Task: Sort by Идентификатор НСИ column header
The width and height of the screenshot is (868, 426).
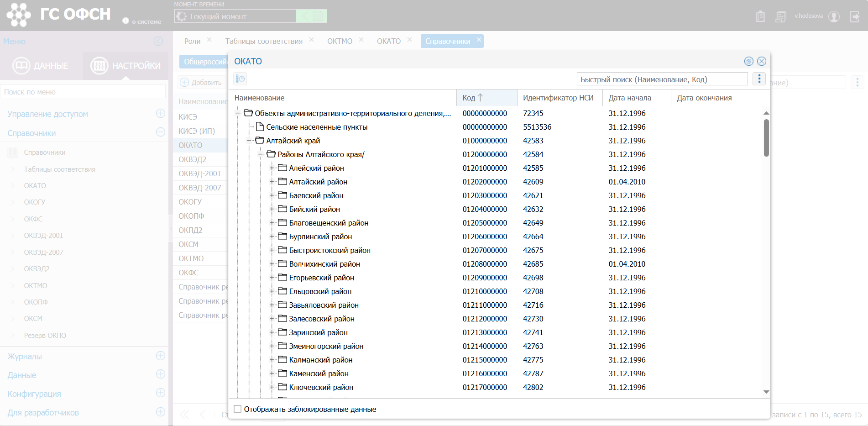Action: pos(560,98)
